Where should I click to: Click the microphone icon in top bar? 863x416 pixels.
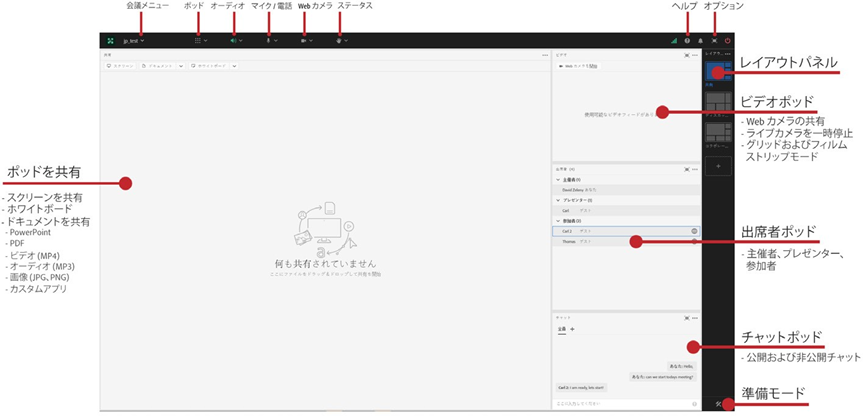click(268, 41)
